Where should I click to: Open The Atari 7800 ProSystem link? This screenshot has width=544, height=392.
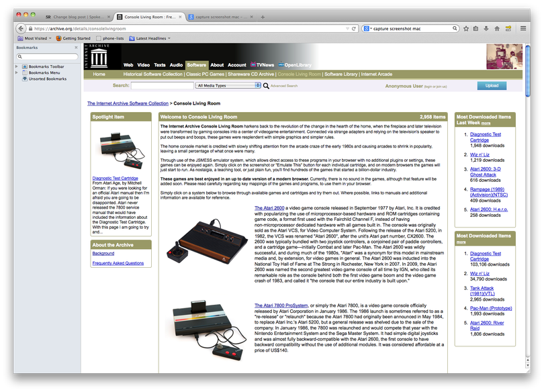281,305
